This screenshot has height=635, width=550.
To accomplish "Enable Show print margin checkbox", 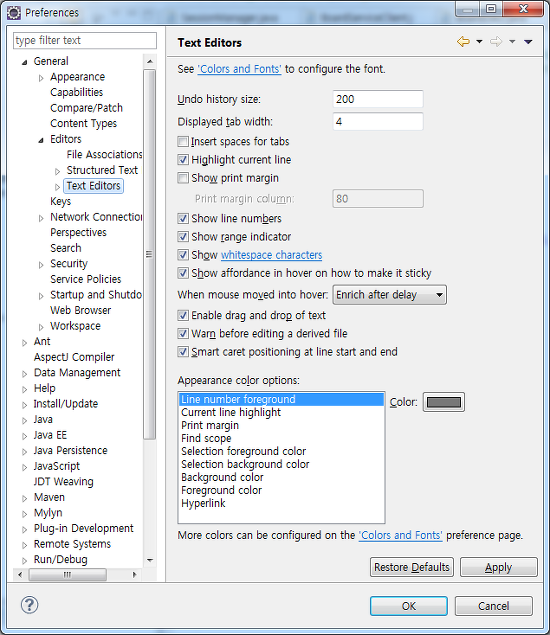I will (x=183, y=178).
